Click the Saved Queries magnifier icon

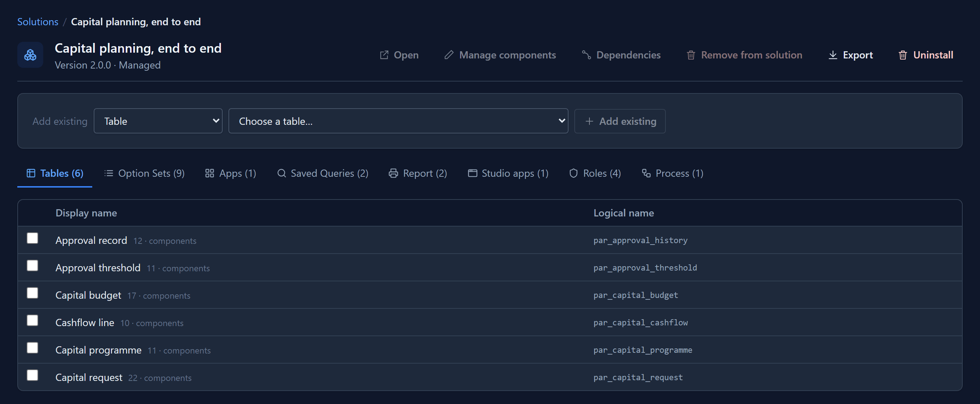(281, 173)
